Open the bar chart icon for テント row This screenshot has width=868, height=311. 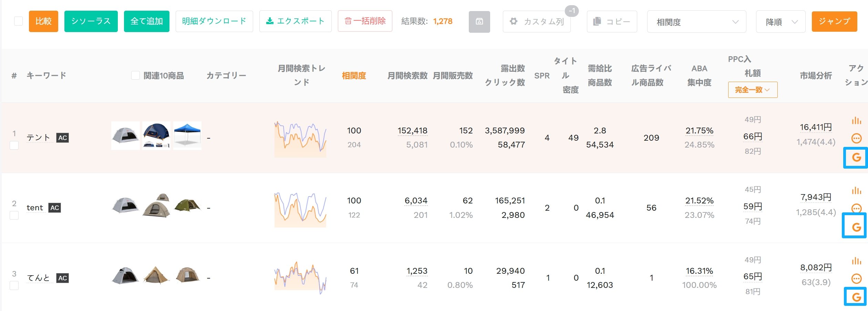pyautogui.click(x=856, y=121)
